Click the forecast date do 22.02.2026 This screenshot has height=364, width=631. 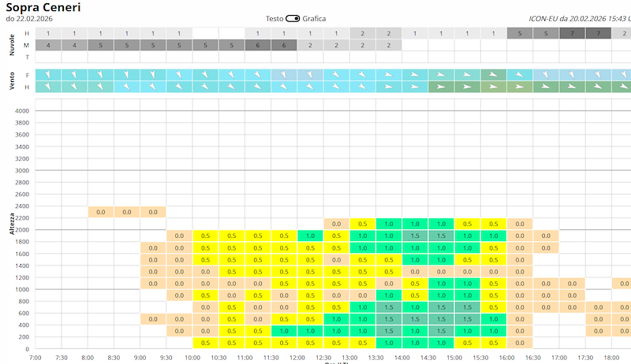pos(29,18)
